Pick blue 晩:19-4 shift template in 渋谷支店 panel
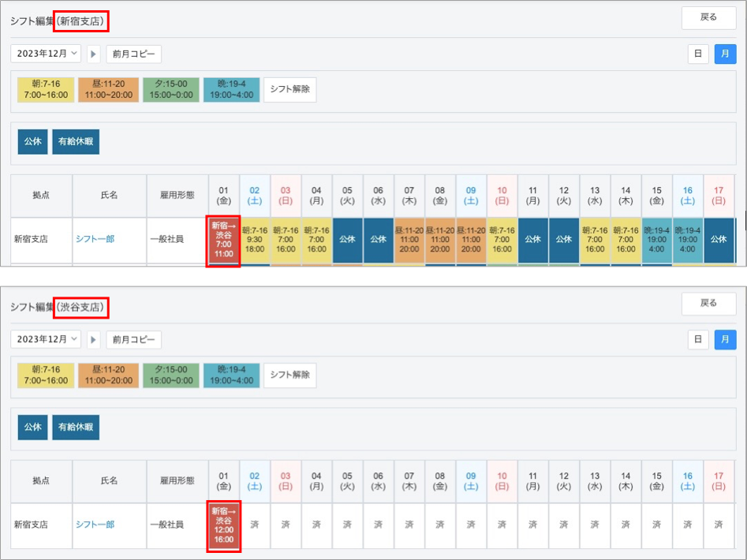This screenshot has width=747, height=560. tap(230, 375)
